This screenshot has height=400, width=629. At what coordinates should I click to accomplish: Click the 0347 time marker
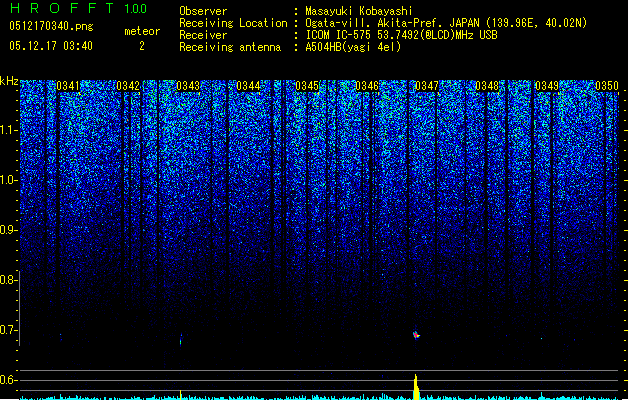[x=427, y=86]
